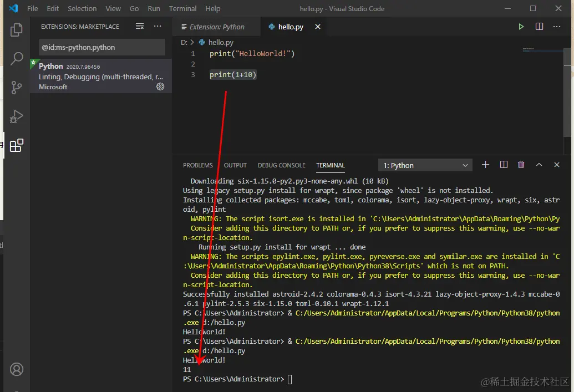Open the Extensions view icon
This screenshot has width=574, height=392.
pos(17,145)
